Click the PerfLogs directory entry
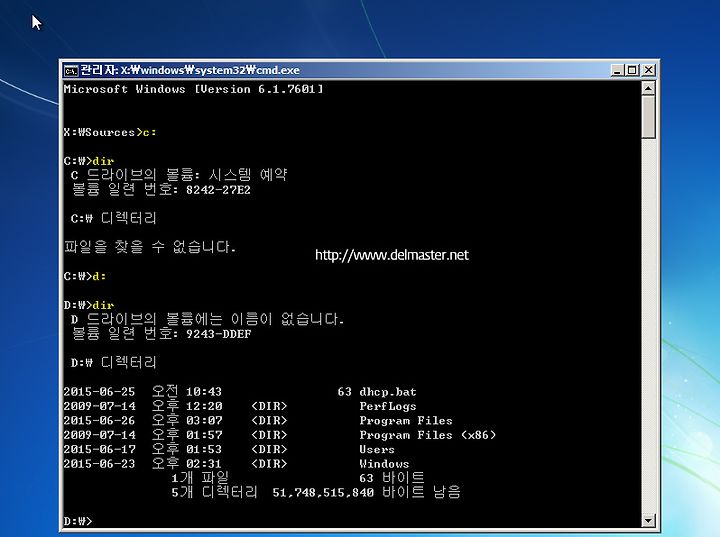 388,406
